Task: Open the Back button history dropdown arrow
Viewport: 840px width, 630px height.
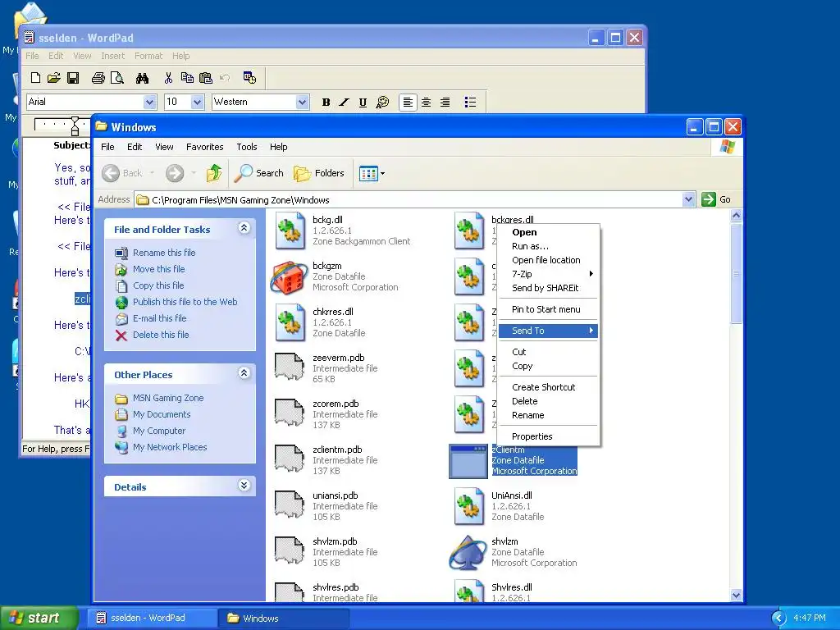Action: tap(152, 173)
